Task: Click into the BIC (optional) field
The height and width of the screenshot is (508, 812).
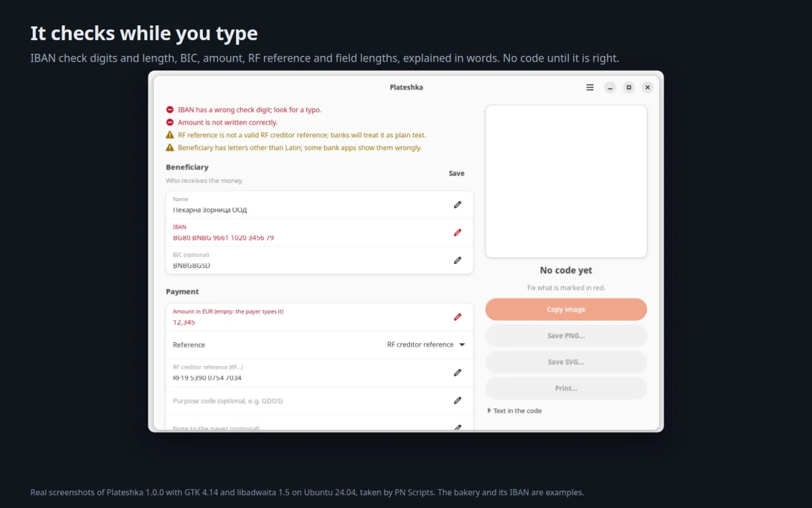Action: pos(319,260)
